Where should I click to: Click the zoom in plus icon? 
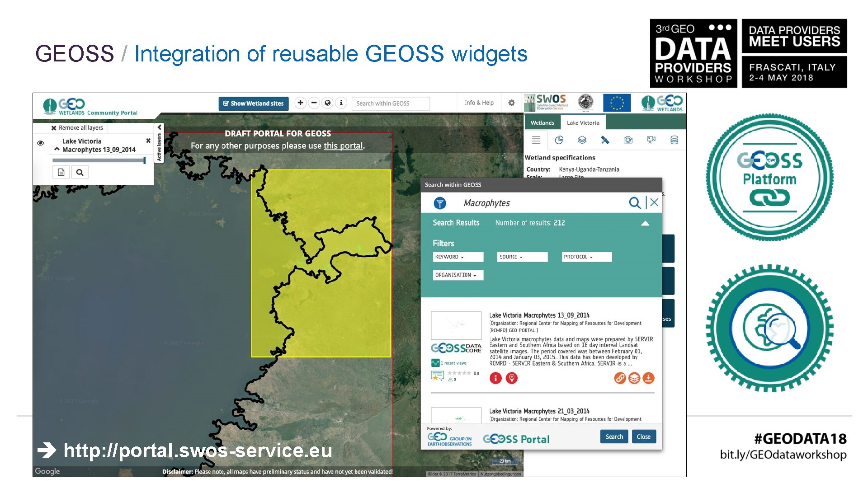(x=300, y=103)
